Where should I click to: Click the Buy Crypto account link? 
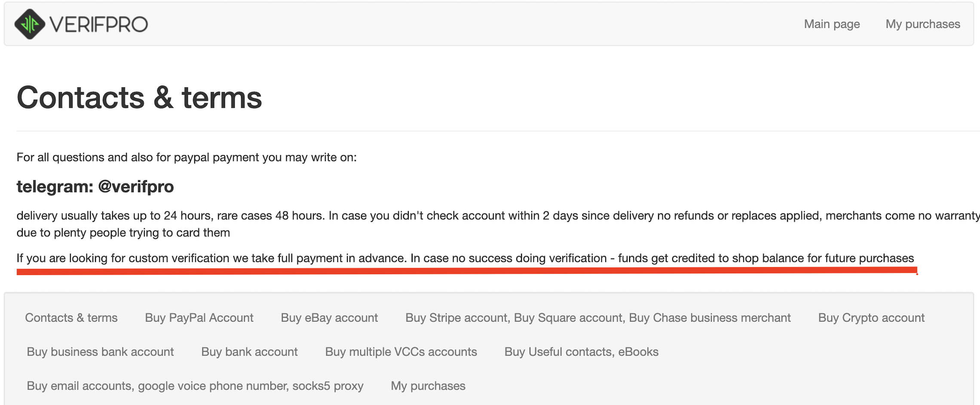[x=871, y=318]
